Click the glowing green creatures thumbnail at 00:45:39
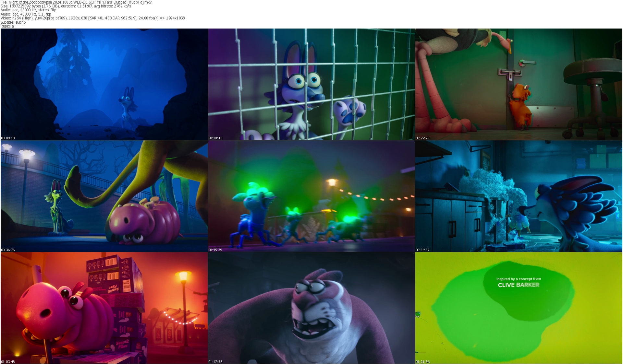 pyautogui.click(x=311, y=196)
